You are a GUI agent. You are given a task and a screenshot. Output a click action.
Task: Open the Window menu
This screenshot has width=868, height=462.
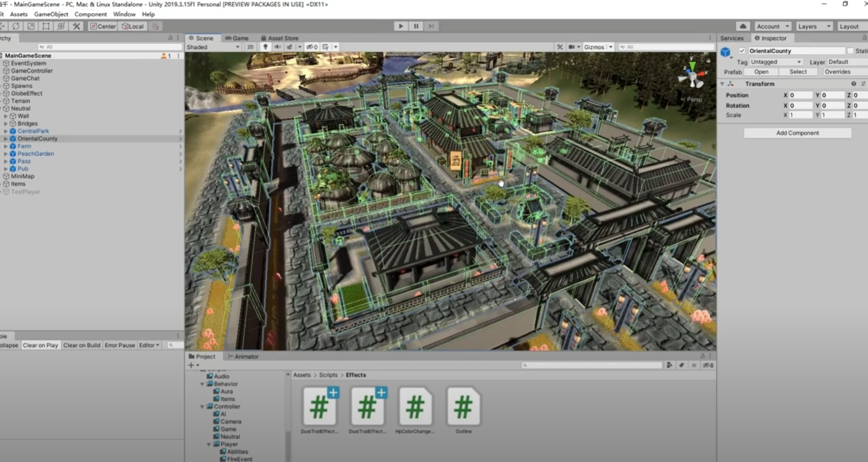pos(124,14)
